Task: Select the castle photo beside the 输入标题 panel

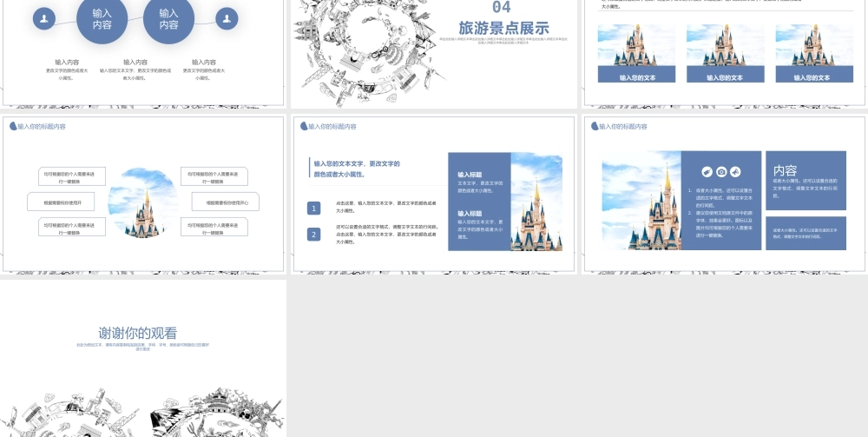Action: pos(536,202)
